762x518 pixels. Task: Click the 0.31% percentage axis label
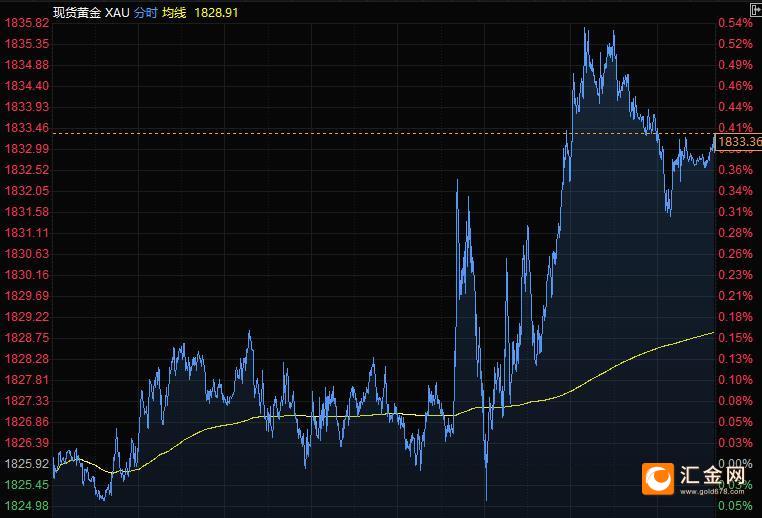(735, 212)
